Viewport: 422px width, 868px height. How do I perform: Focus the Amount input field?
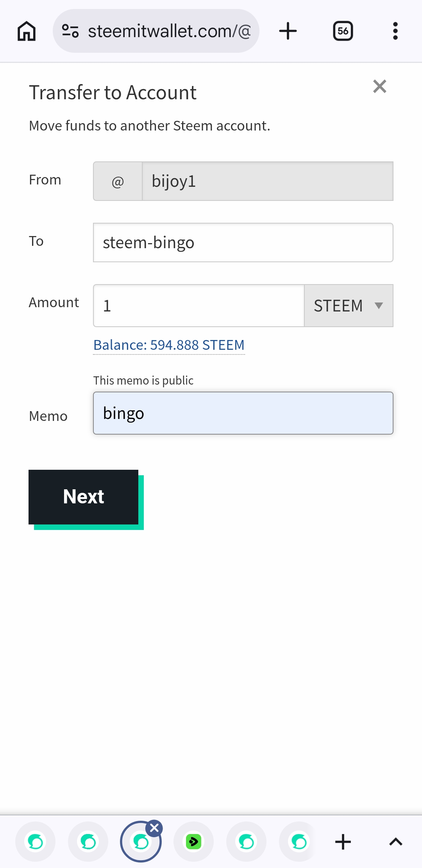click(x=198, y=306)
